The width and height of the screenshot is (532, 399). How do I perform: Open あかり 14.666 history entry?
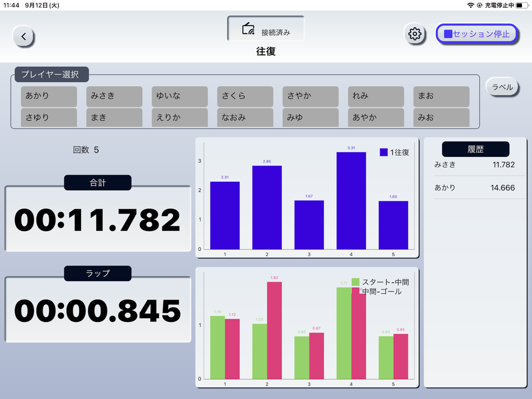(475, 188)
